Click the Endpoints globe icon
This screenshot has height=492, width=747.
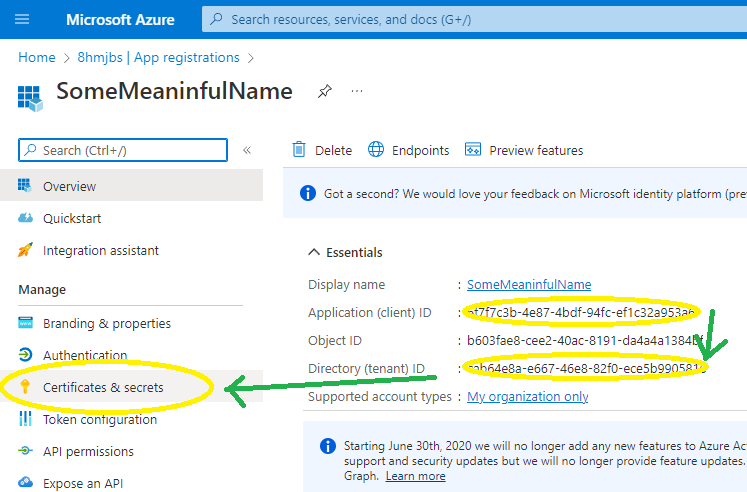pos(376,150)
